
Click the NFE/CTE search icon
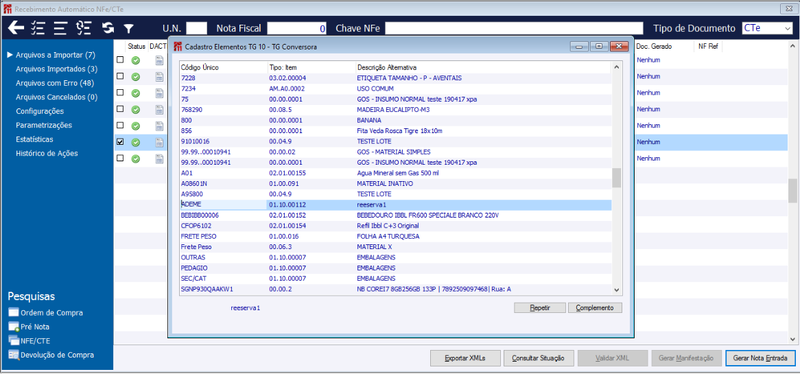(x=13, y=341)
